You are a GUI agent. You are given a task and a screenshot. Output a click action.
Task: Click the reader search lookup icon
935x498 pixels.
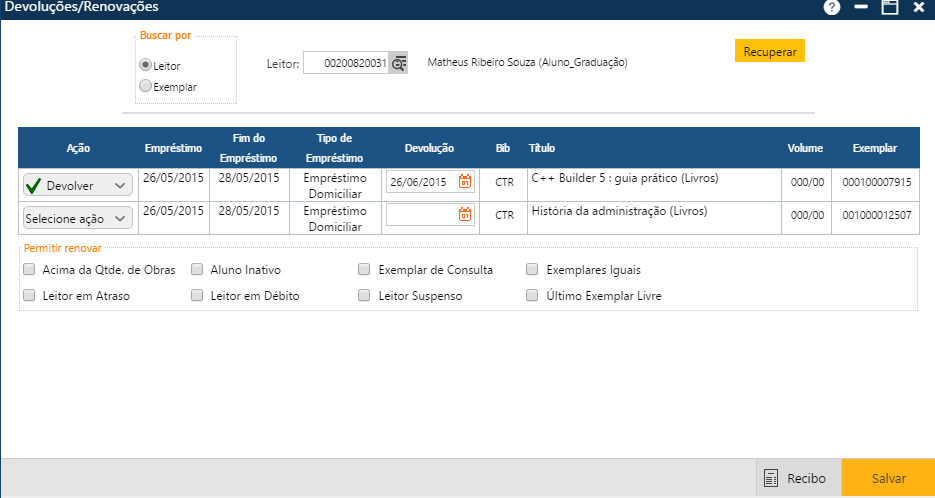point(398,63)
